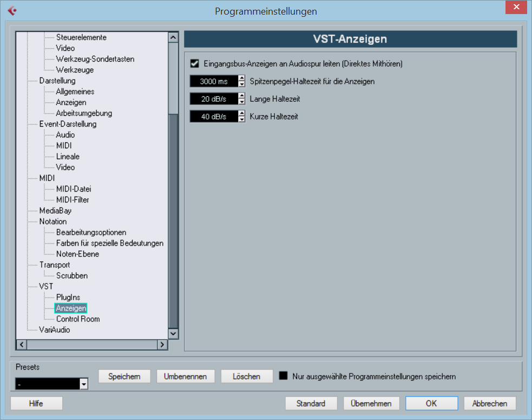Select Allgemeines under Darstellung
532x420 pixels.
75,91
